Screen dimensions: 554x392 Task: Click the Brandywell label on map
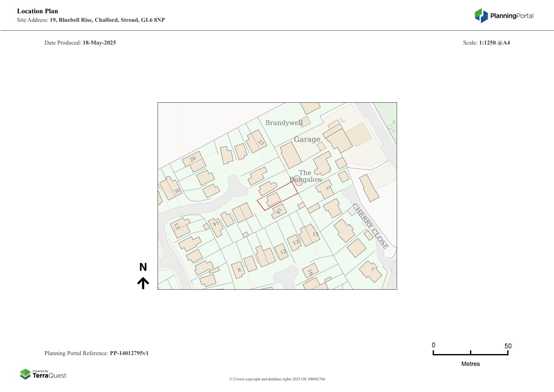pos(284,123)
